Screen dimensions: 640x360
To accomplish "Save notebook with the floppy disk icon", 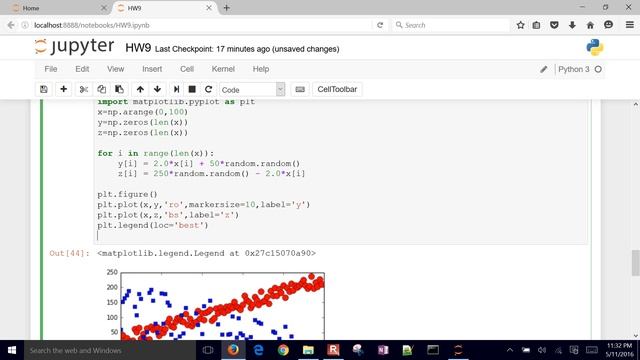I will click(x=44, y=89).
